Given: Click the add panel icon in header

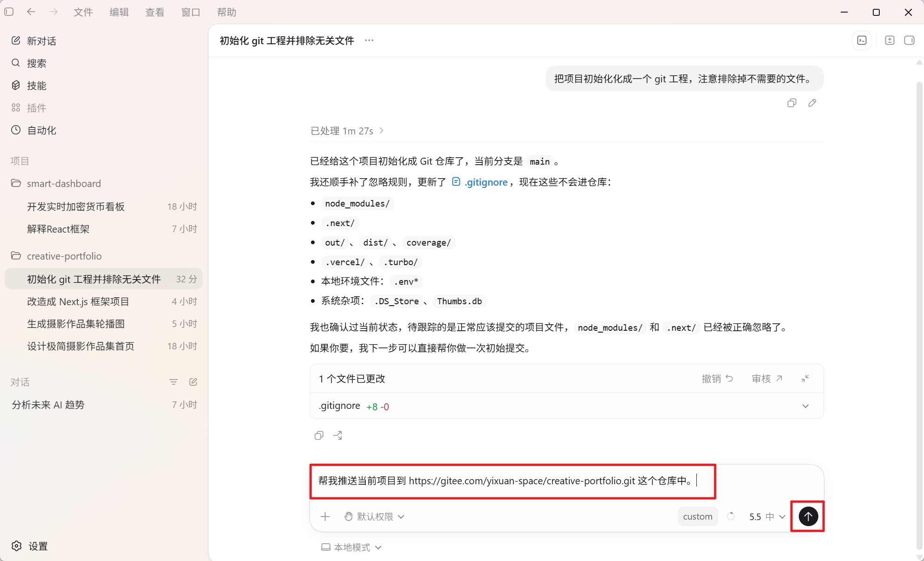Looking at the screenshot, I should point(890,40).
